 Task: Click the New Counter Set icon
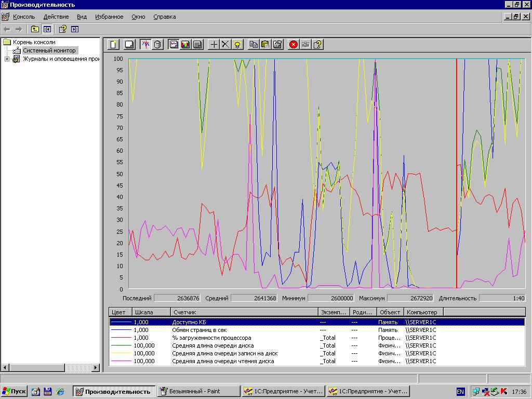pyautogui.click(x=113, y=45)
